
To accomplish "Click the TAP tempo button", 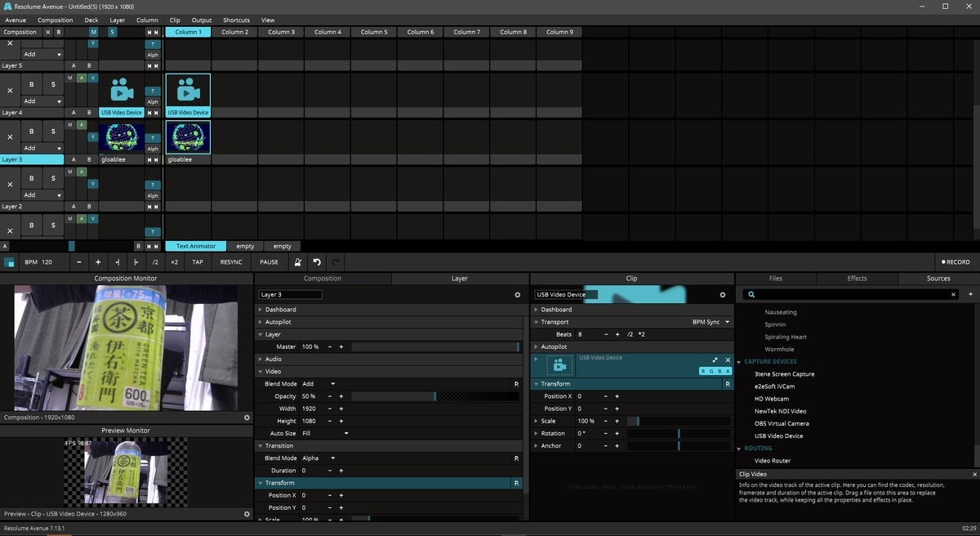I will click(198, 262).
